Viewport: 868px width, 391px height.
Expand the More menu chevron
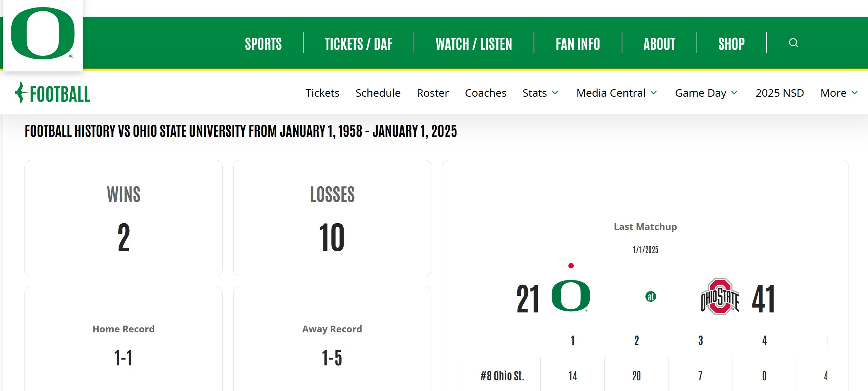click(x=855, y=93)
